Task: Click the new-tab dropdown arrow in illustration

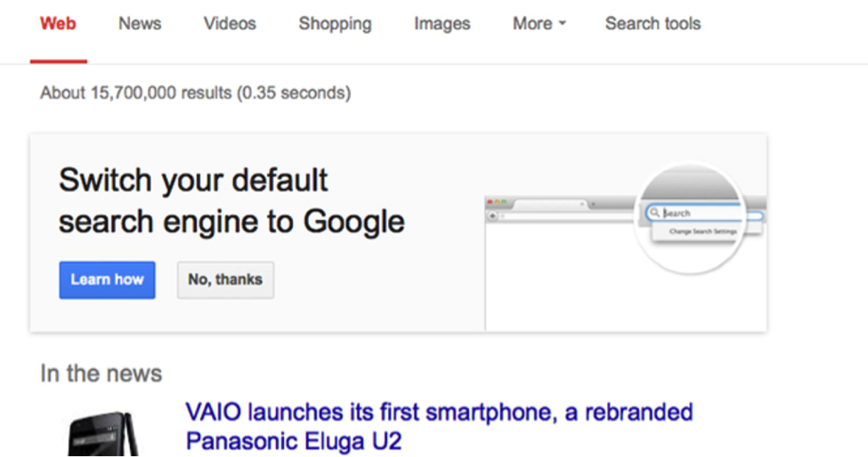Action: click(x=593, y=204)
